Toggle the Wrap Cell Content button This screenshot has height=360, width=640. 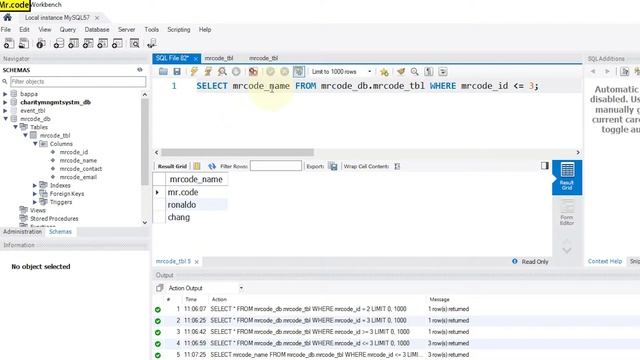coord(397,166)
